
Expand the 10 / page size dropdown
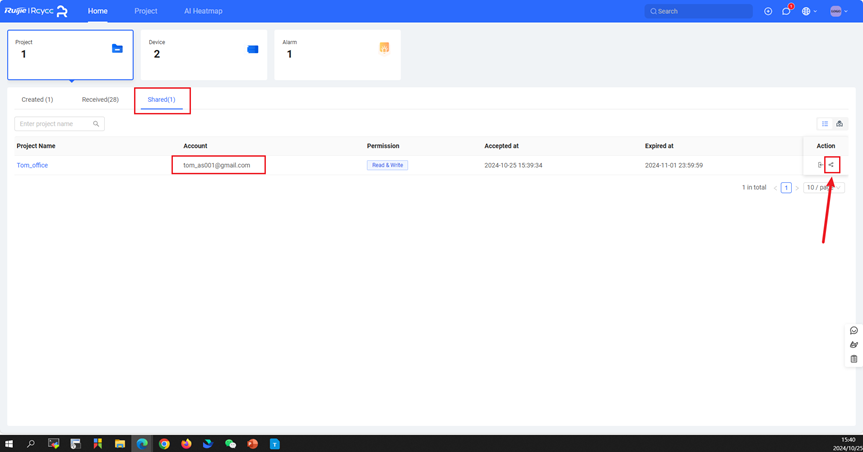(823, 187)
